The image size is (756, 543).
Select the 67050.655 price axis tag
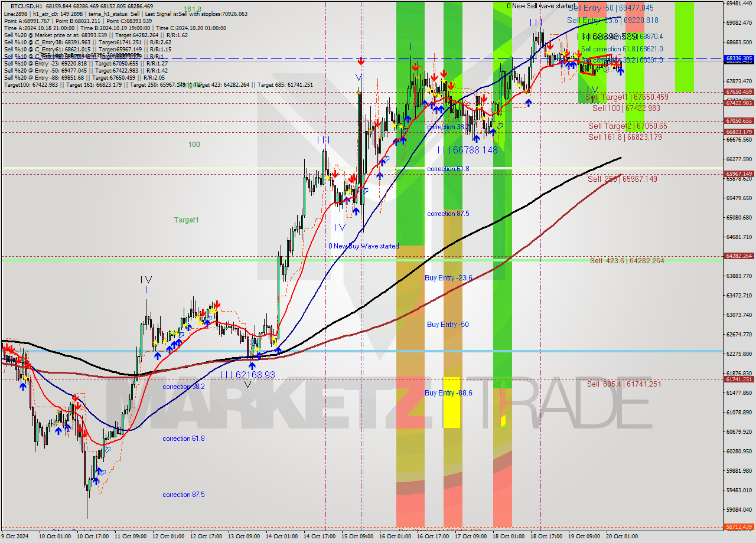pos(739,121)
